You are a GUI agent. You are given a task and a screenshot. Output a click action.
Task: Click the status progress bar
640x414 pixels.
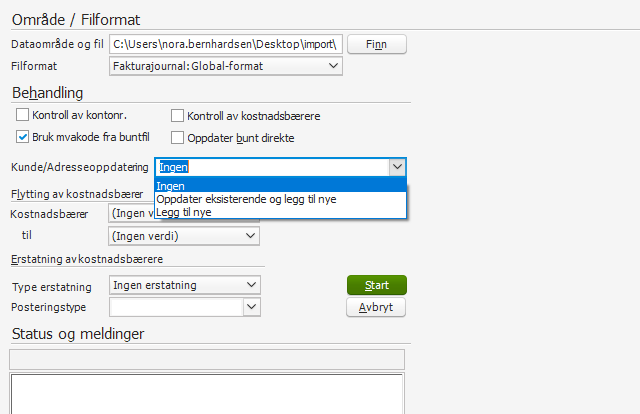point(205,359)
